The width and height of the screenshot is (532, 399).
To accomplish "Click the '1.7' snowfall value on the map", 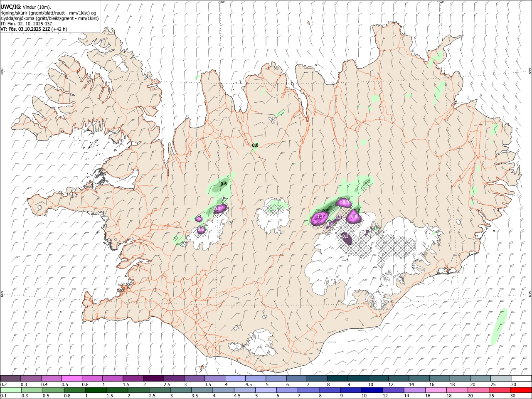I will pos(320,217).
